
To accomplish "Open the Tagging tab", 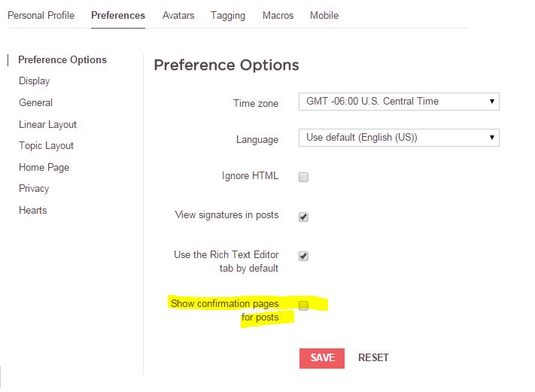I will [x=228, y=15].
